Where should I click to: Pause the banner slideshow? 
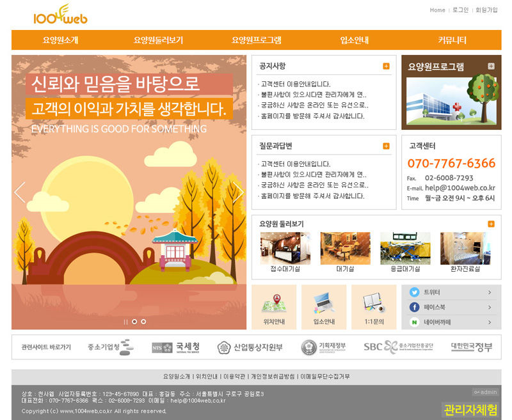pos(125,322)
